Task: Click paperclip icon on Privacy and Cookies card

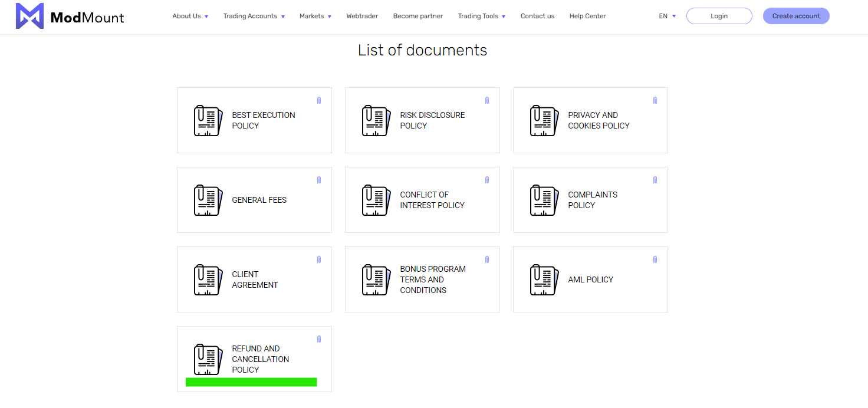Action: [x=655, y=100]
